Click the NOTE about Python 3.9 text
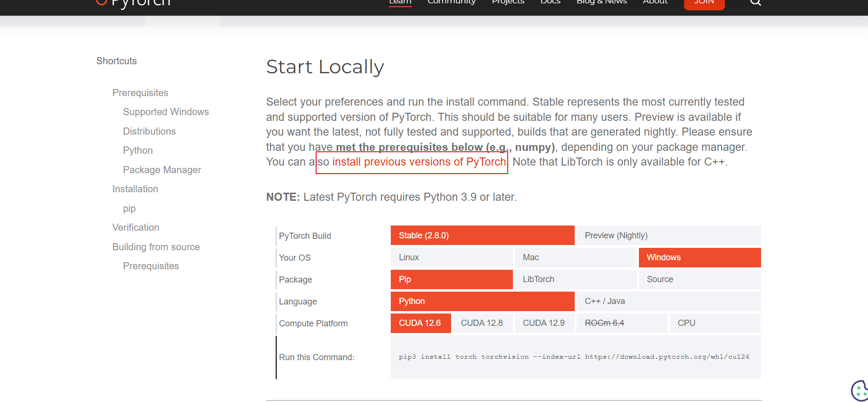 [x=391, y=197]
